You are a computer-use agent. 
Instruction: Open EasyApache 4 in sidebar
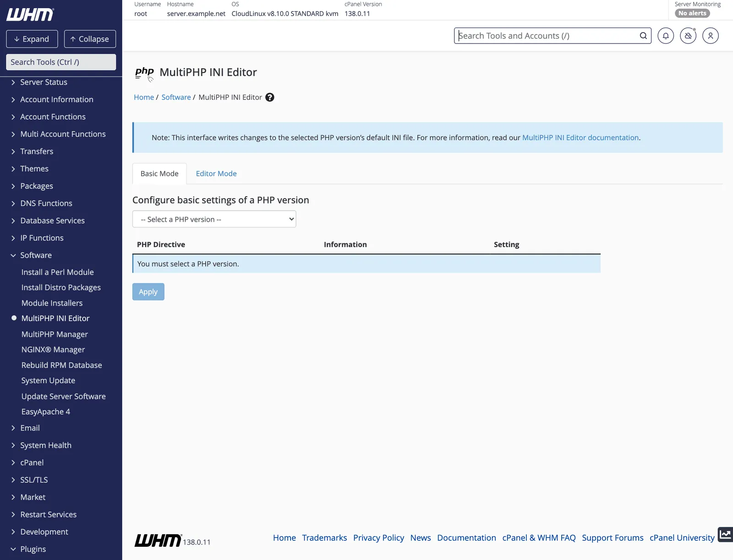point(46,412)
